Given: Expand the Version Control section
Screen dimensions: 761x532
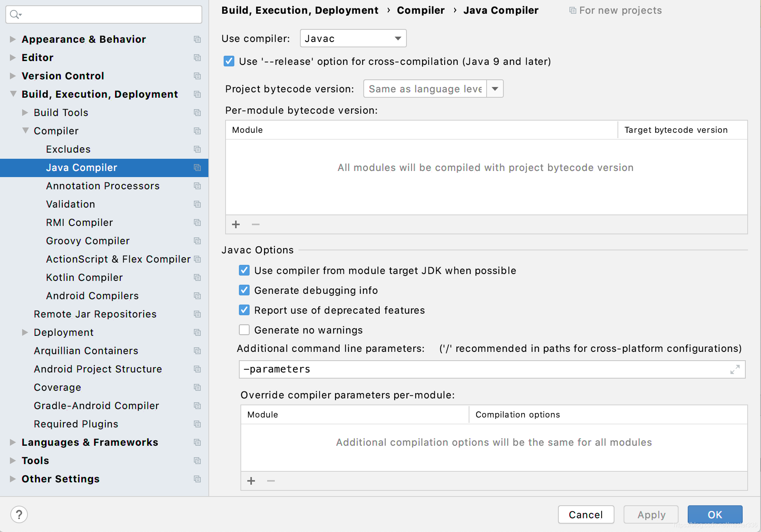Looking at the screenshot, I should coord(13,76).
